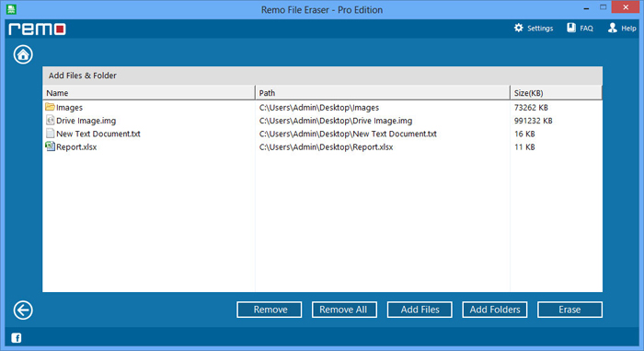Viewport: 644px width, 351px height.
Task: Click path C:\Users\Admin\Desktop\Images
Action: (x=319, y=108)
